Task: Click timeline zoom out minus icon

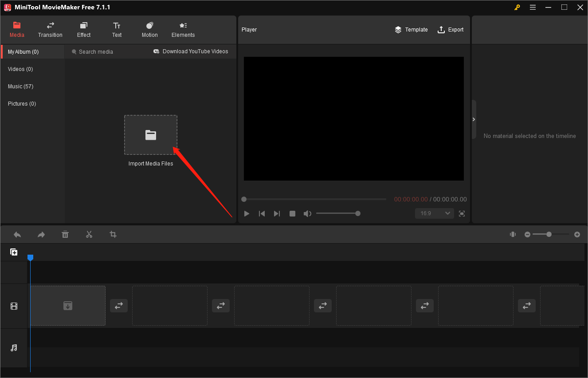Action: click(527, 234)
